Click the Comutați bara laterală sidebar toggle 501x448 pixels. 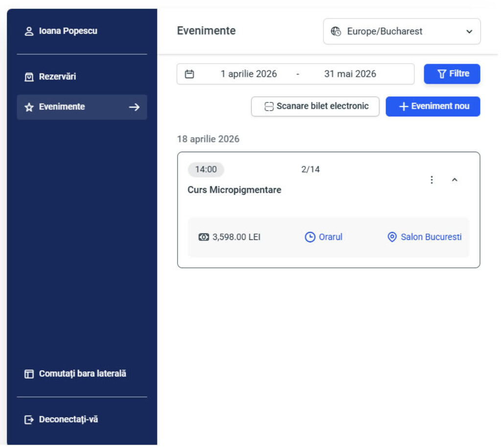[x=28, y=373]
